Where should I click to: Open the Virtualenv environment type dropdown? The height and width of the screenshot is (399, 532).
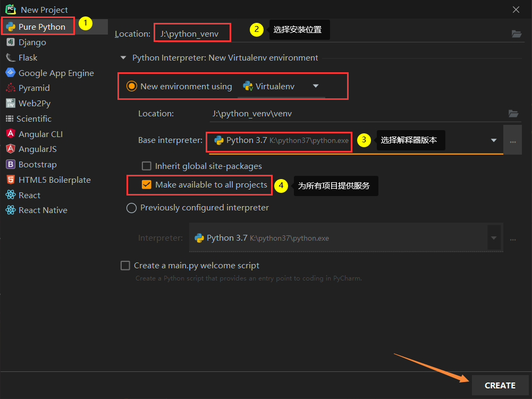(316, 86)
